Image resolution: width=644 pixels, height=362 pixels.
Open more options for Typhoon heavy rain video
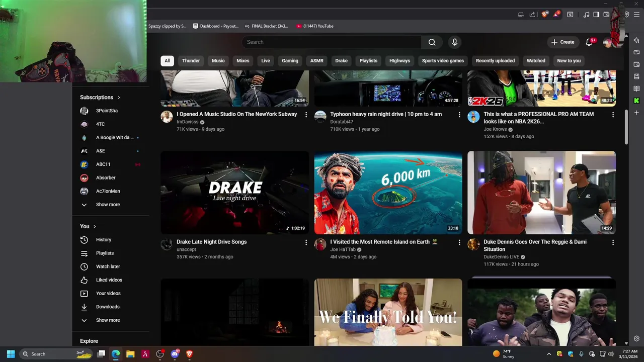459,115
